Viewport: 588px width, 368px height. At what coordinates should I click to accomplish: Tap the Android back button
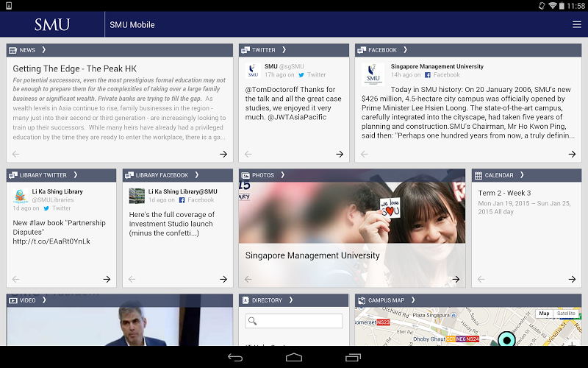coord(235,358)
